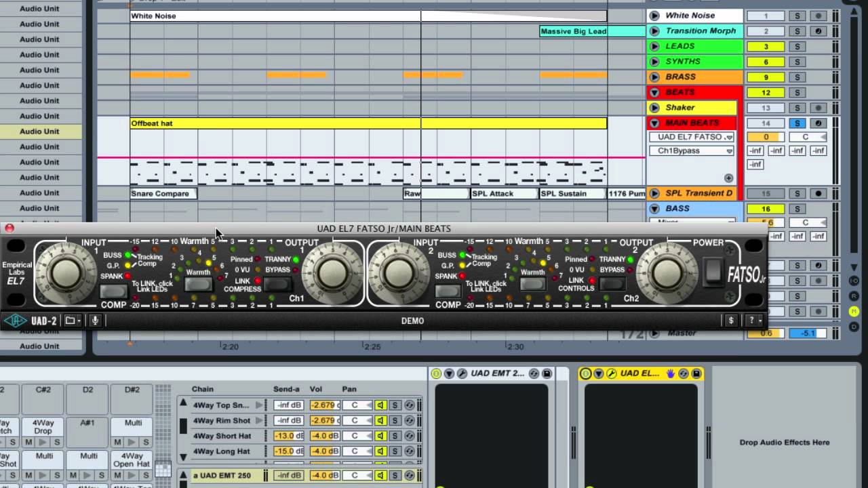
Task: Unfold the SPL Transient D track
Action: point(654,193)
